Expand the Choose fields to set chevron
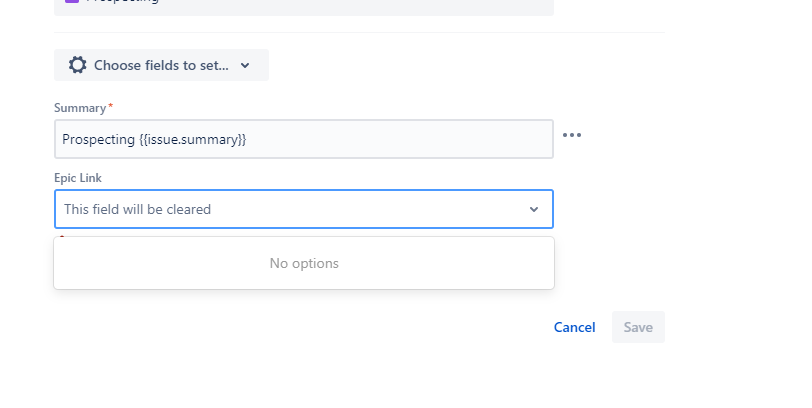Image resolution: width=812 pixels, height=408 pixels. point(245,65)
